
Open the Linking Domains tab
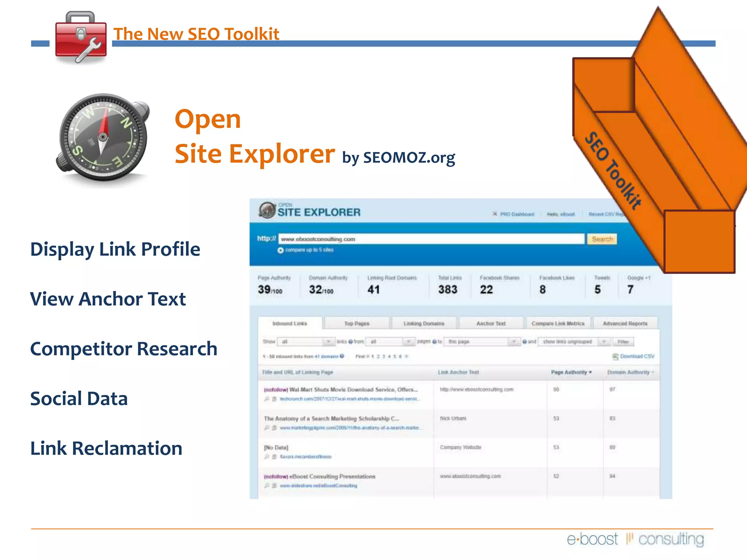(424, 323)
